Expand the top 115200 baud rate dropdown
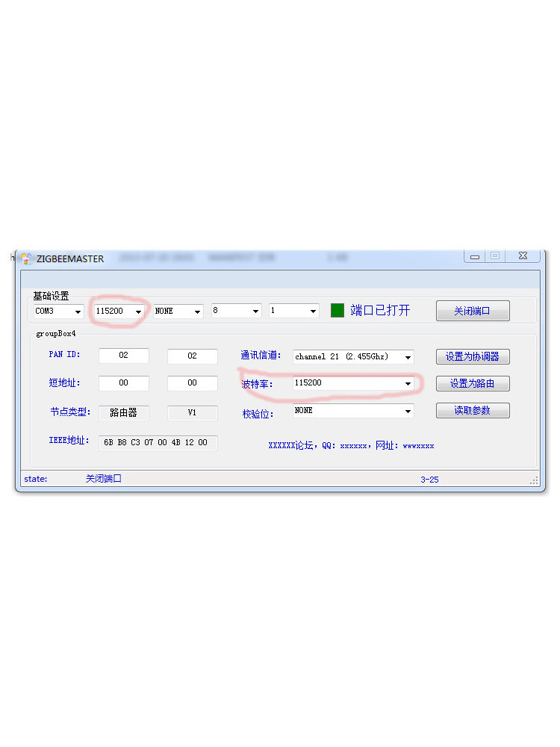Screen dimensions: 560x747 (x=119, y=311)
